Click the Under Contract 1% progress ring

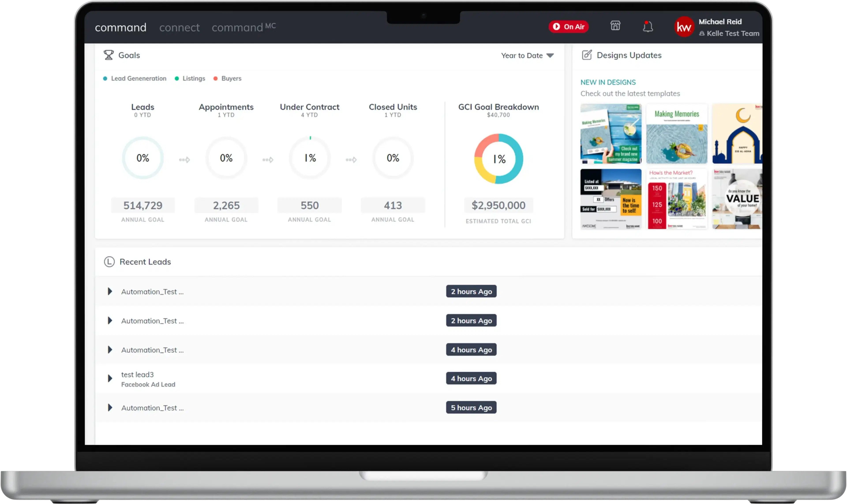pyautogui.click(x=310, y=158)
